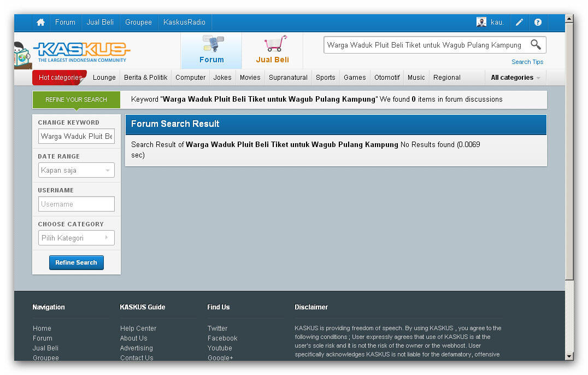This screenshot has width=588, height=375.
Task: Click the pencil edit icon
Action: (x=519, y=22)
